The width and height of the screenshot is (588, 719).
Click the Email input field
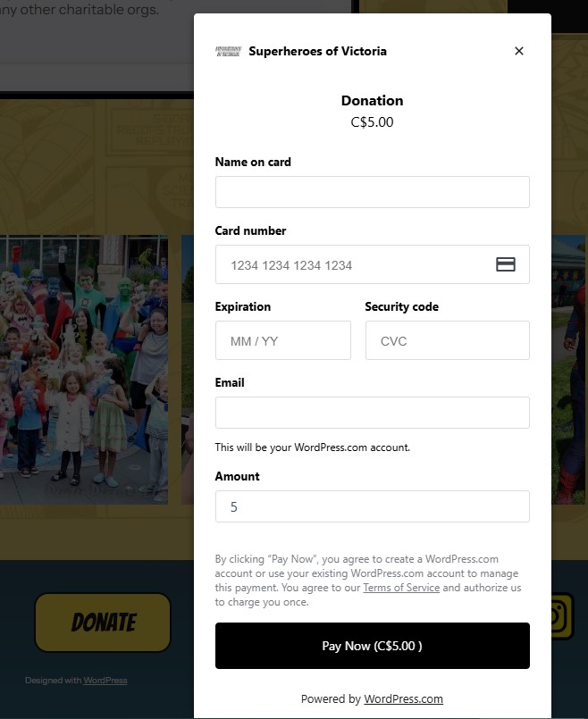[373, 413]
